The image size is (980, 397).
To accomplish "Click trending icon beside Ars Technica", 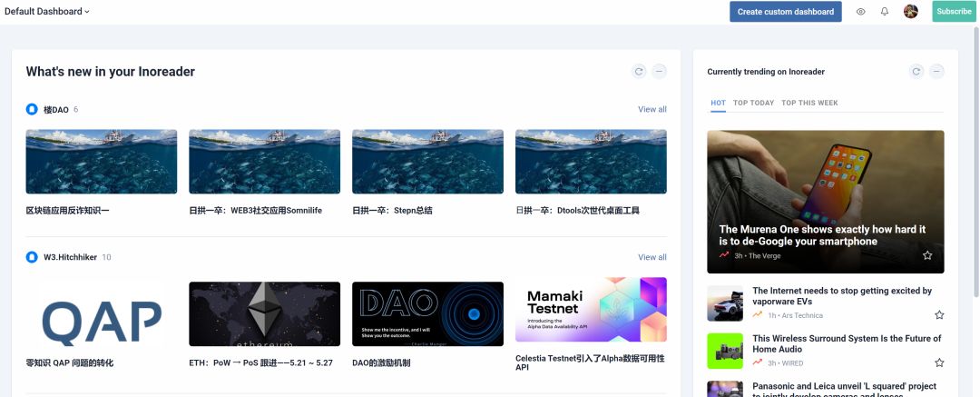I will tap(758, 315).
